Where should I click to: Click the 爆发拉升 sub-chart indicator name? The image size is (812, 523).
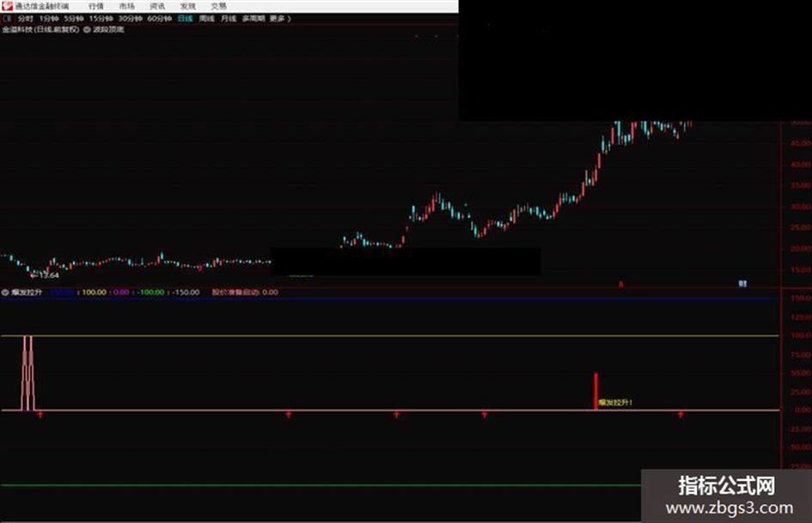(x=27, y=292)
